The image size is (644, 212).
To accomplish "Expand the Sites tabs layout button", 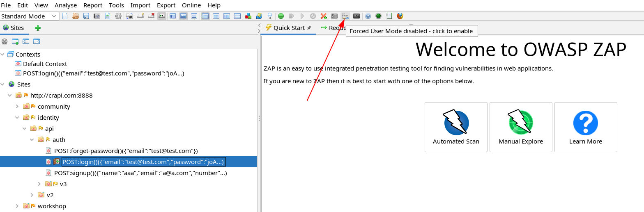I will point(172,16).
